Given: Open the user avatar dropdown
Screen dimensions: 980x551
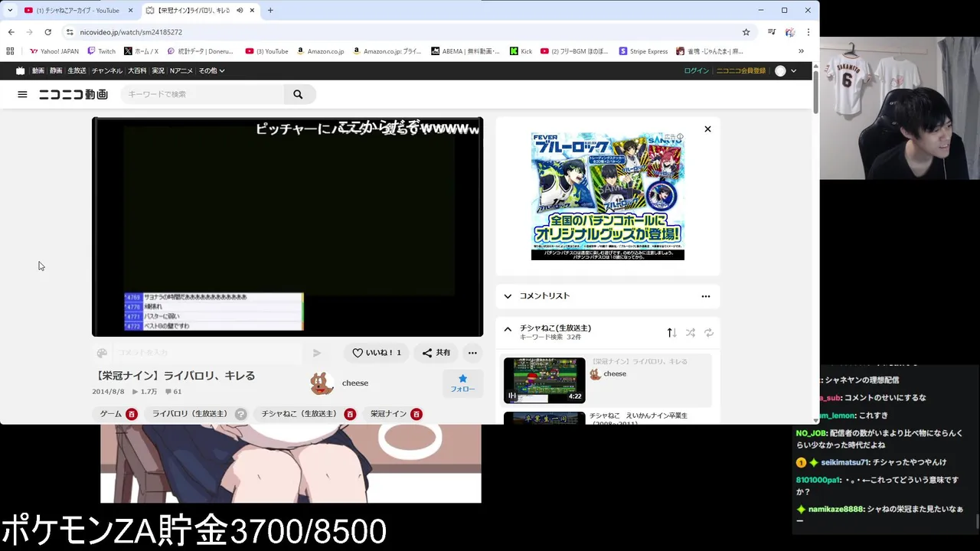Looking at the screenshot, I should pos(786,70).
